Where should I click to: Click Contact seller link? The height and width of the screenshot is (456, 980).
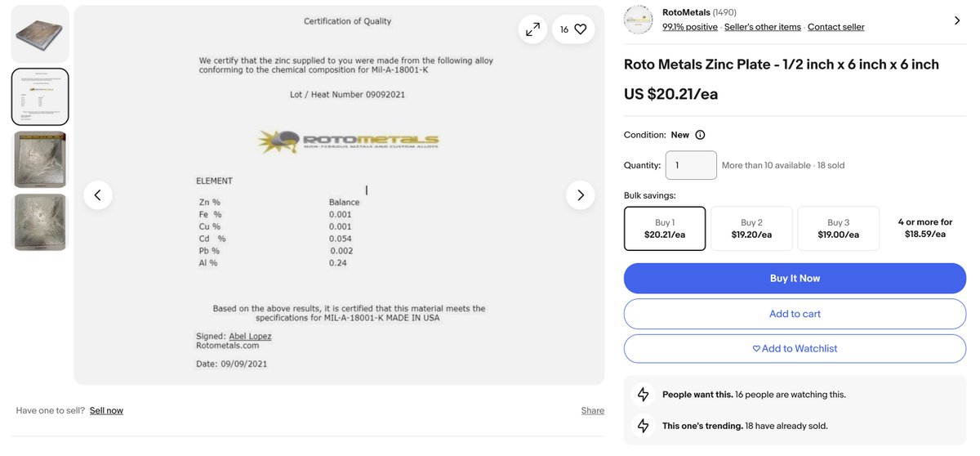[836, 27]
